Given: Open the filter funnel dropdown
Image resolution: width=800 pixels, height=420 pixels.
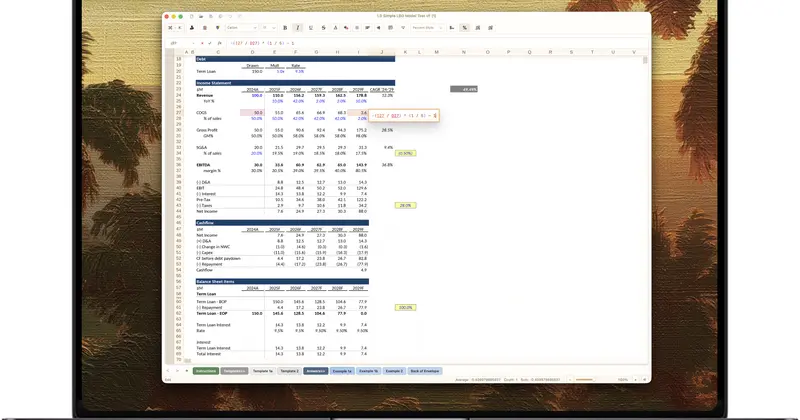Looking at the screenshot, I should tap(403, 28).
